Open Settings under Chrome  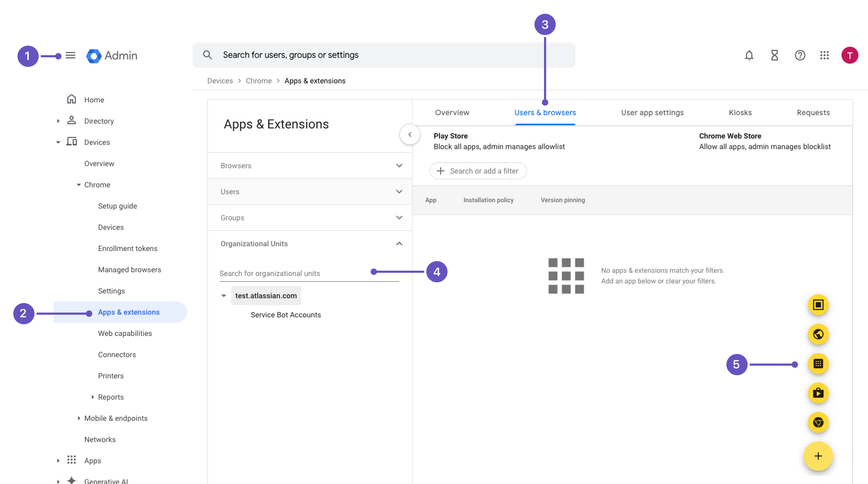111,291
